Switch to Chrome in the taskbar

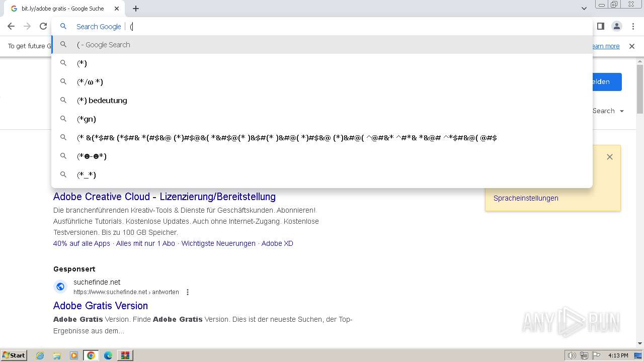click(91, 355)
